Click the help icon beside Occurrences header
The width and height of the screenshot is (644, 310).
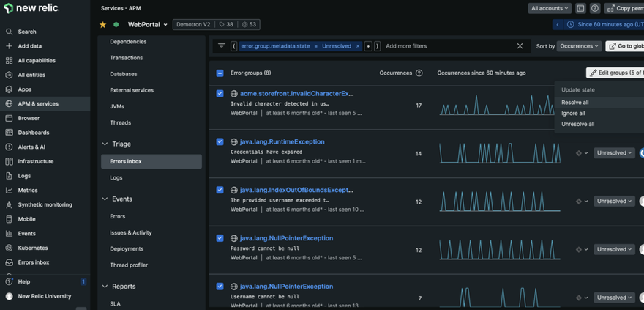pos(419,73)
